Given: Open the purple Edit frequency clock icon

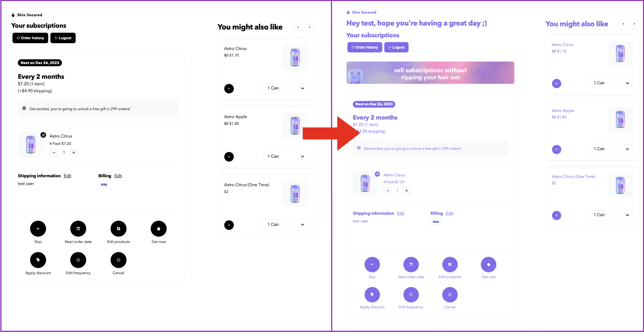Looking at the screenshot, I should point(411,294).
